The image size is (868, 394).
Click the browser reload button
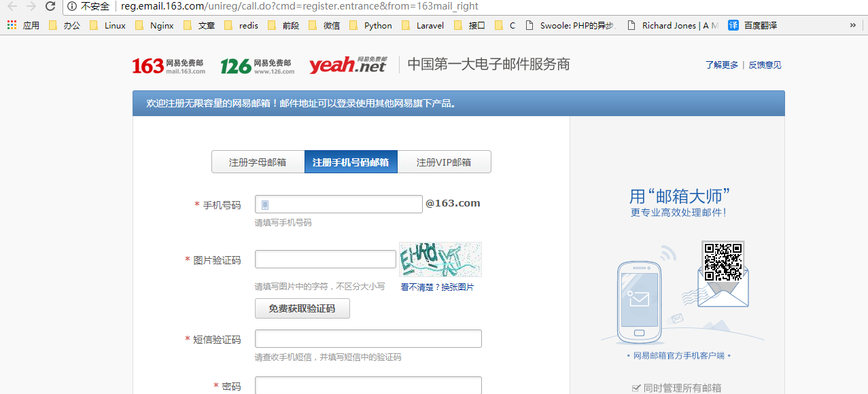[50, 6]
